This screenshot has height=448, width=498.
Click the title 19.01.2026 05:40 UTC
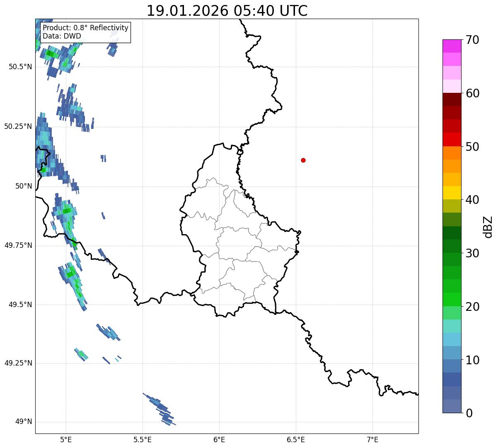point(227,10)
